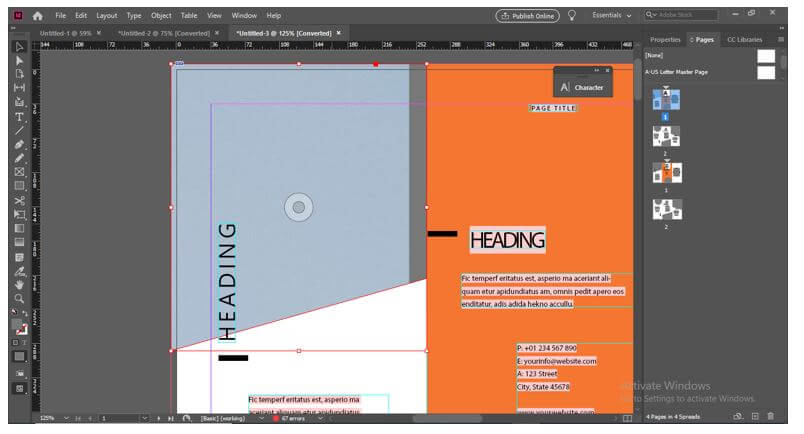Toggle the screen mode button
The image size is (804, 434).
(19, 389)
